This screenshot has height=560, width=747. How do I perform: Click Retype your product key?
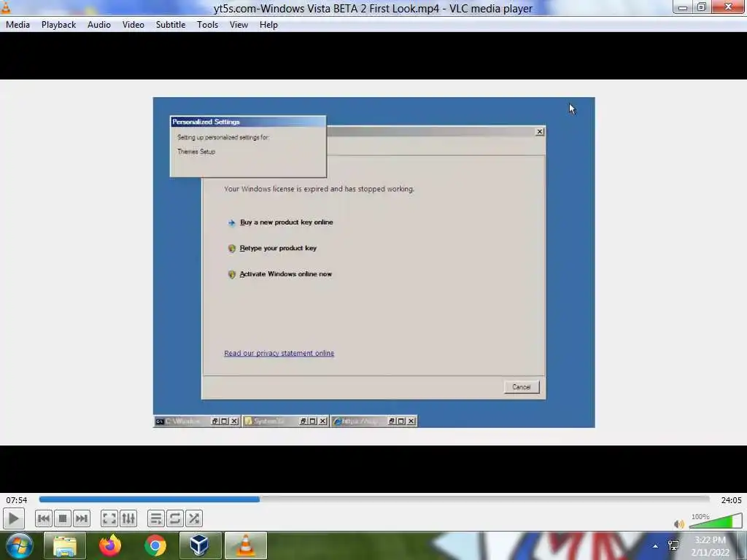[278, 248]
